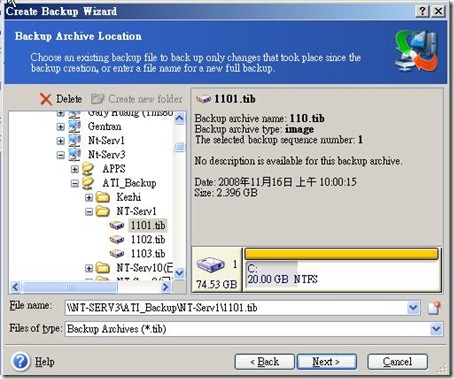This screenshot has width=454, height=379.
Task: Click the Help text link
Action: click(45, 362)
